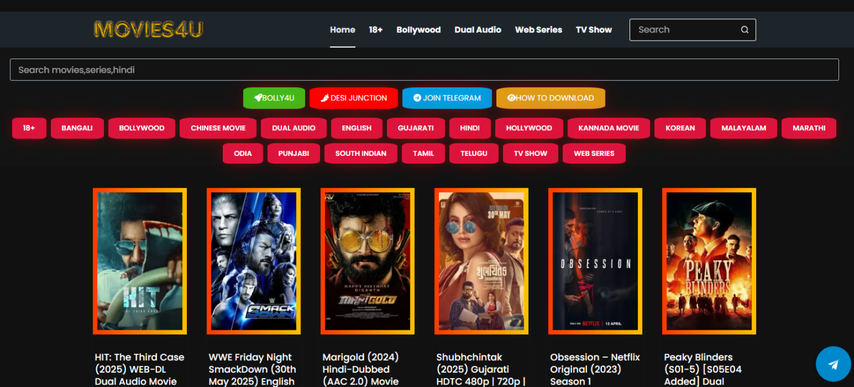Open the Obsession poster thumbnail
This screenshot has height=387, width=854.
tap(595, 261)
